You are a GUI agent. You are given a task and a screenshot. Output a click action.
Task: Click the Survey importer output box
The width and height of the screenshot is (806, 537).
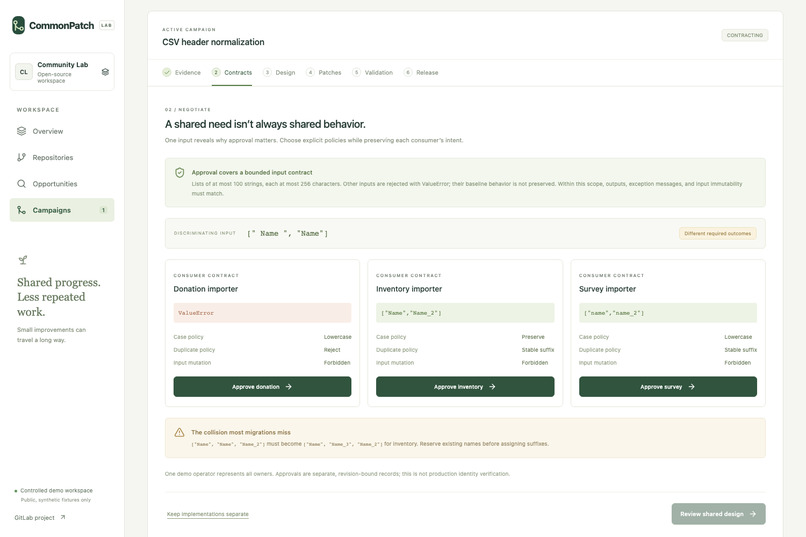click(668, 313)
